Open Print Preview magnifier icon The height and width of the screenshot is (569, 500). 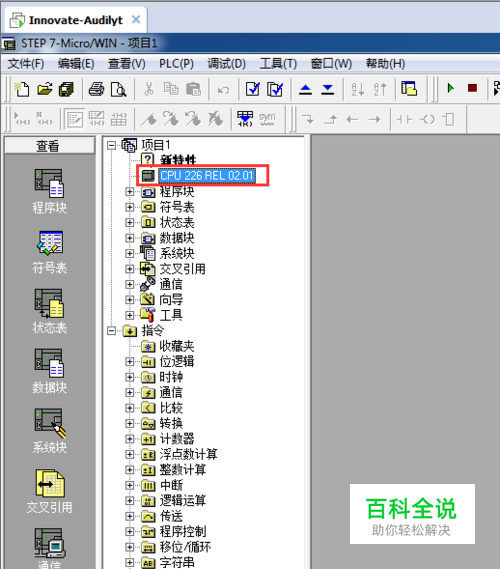click(119, 89)
